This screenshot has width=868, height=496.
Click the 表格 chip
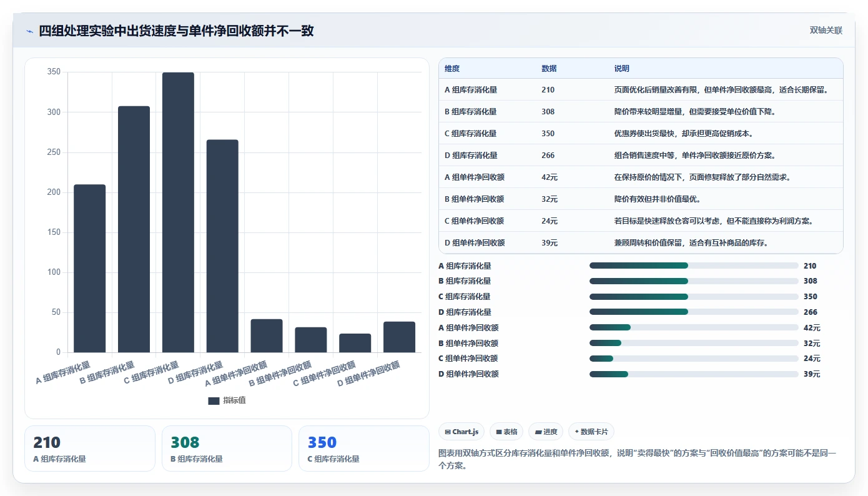506,432
